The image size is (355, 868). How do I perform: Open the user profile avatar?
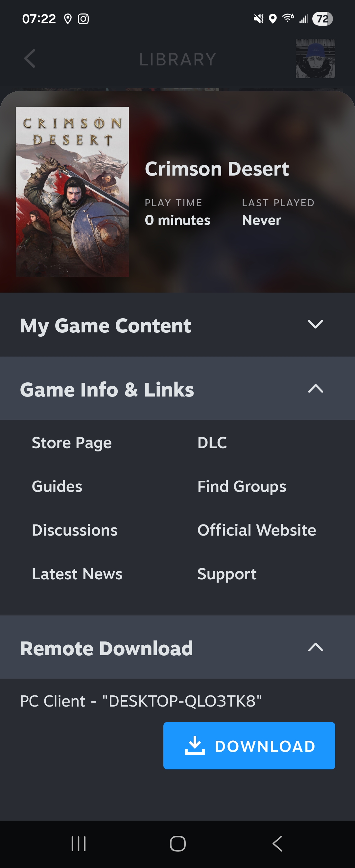(x=315, y=59)
